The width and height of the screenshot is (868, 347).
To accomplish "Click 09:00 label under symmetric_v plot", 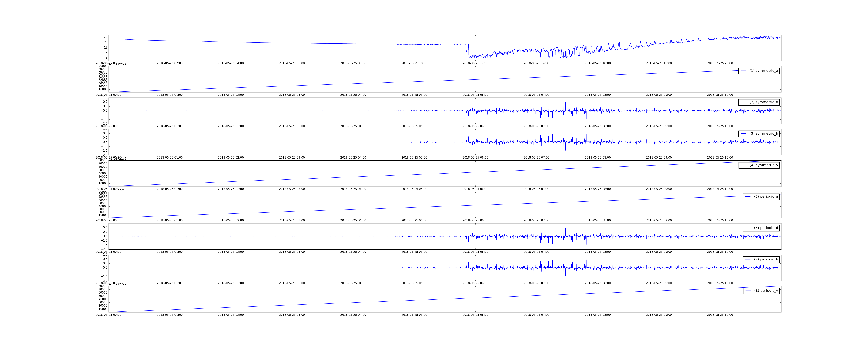I will pyautogui.click(x=659, y=189).
